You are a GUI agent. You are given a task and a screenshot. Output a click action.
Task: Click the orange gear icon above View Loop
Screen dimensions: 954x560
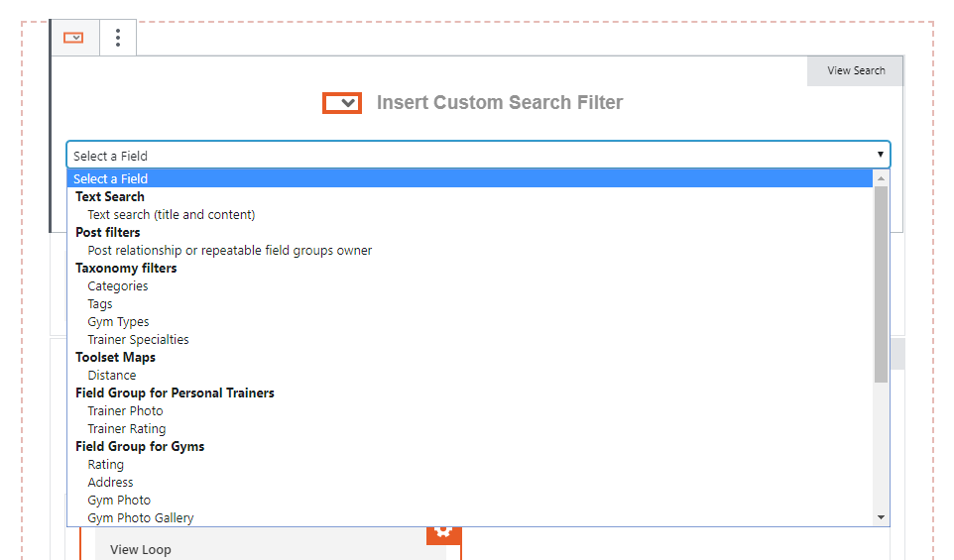coord(443,533)
